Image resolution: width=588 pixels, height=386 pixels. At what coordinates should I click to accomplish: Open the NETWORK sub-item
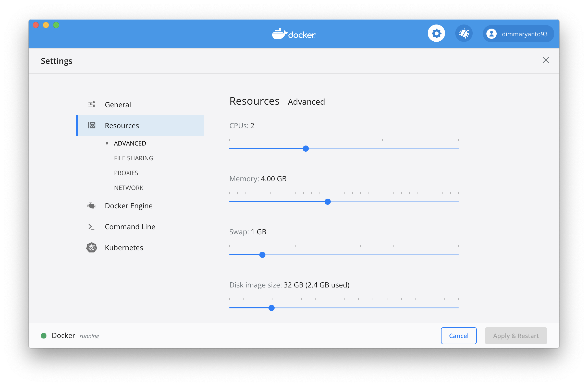coord(129,188)
